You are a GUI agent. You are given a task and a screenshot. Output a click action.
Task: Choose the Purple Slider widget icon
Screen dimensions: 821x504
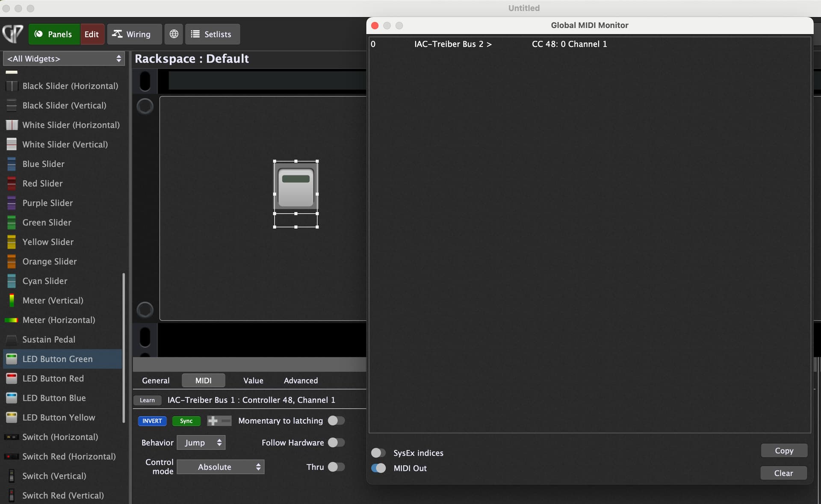[12, 203]
